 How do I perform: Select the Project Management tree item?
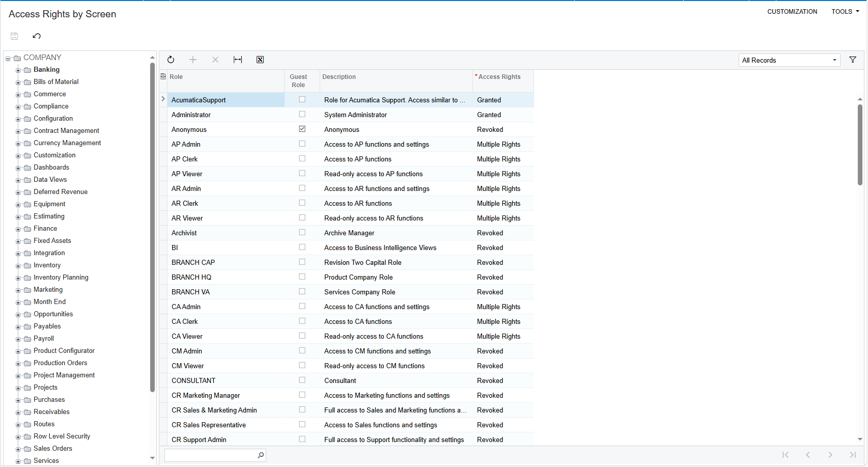click(x=64, y=375)
